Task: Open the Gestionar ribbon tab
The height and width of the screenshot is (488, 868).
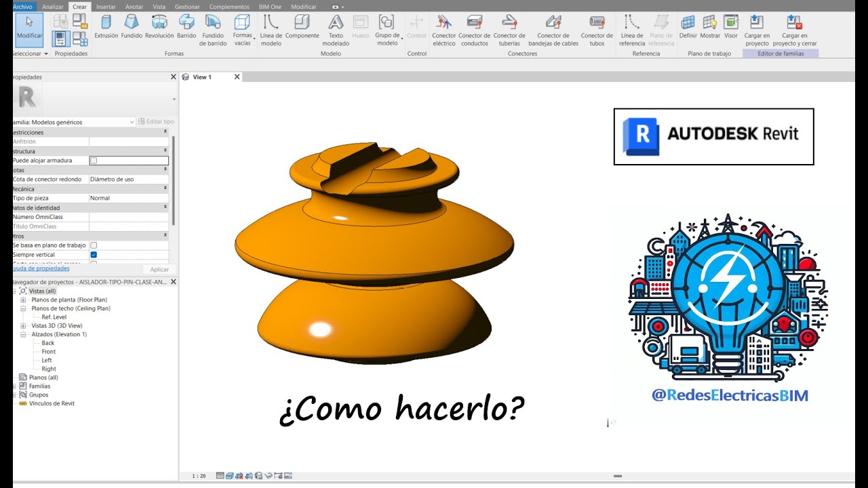Action: [187, 7]
